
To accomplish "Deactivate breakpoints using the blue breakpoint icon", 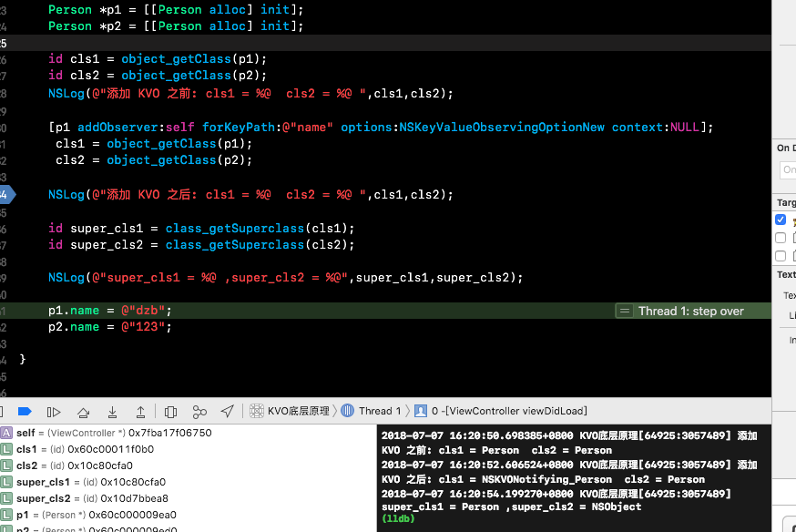I will [25, 411].
